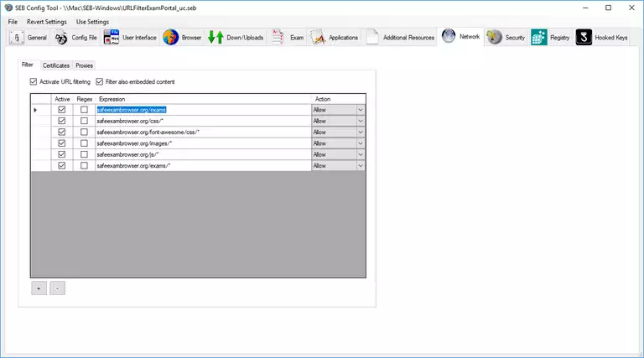Open the Revert Settings menu
Image resolution: width=644 pixels, height=358 pixels.
click(x=46, y=21)
